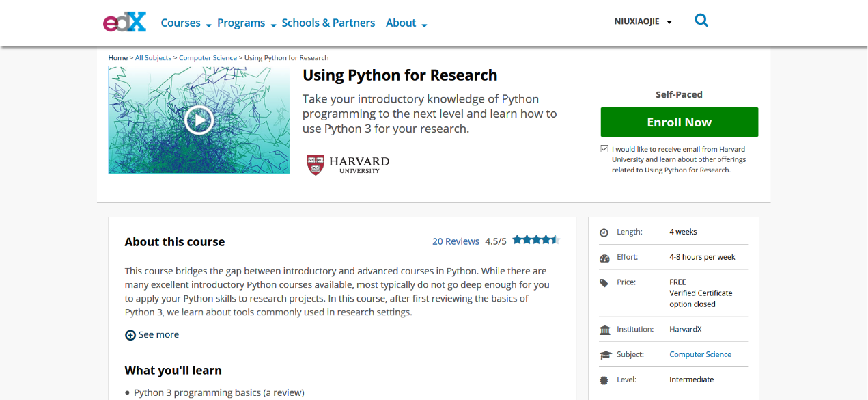Click the edX logo
The width and height of the screenshot is (868, 400).
124,23
